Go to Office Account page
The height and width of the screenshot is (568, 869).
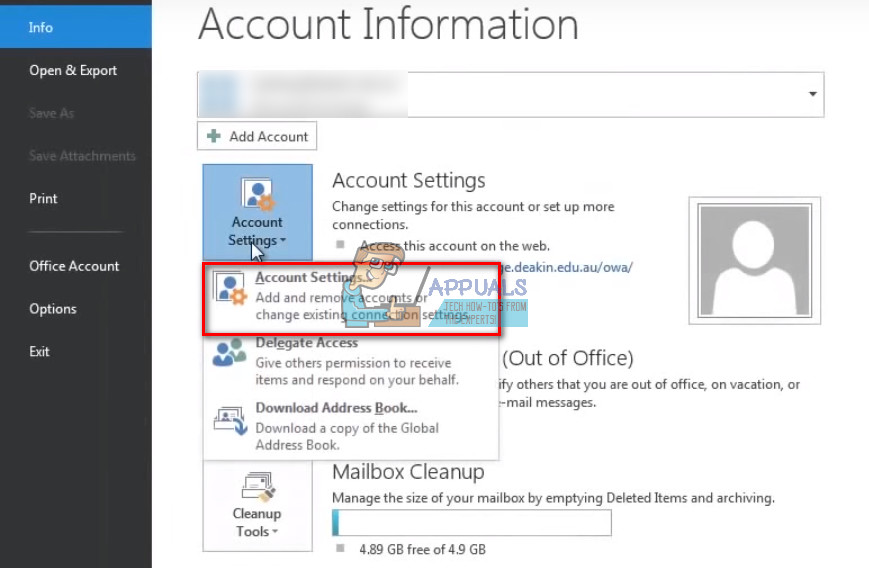coord(74,266)
